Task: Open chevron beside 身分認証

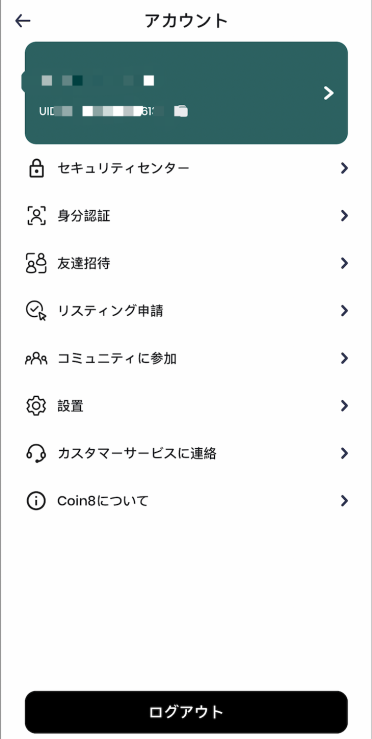Action: 344,216
